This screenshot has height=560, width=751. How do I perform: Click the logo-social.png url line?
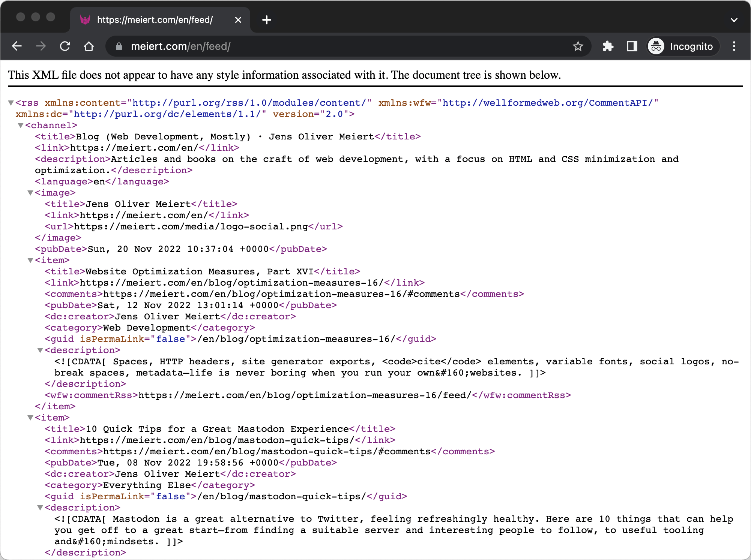point(194,226)
